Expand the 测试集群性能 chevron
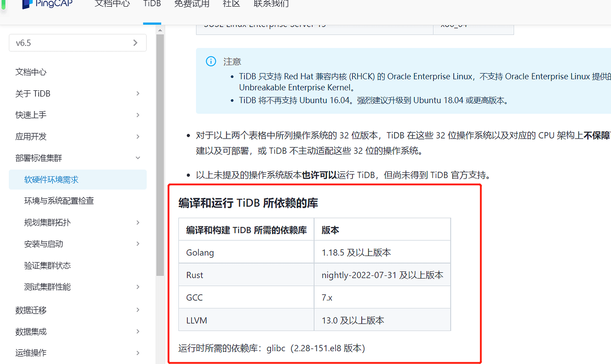 click(x=138, y=287)
